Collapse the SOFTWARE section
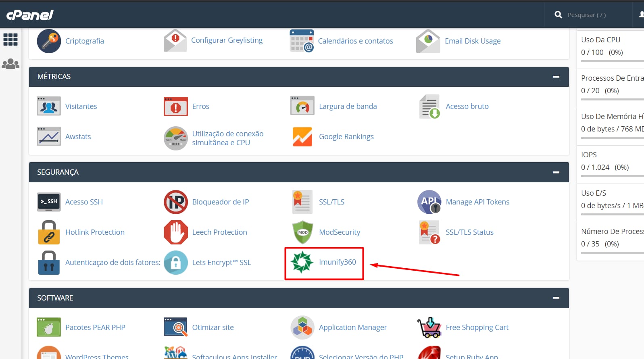644x359 pixels. [556, 298]
